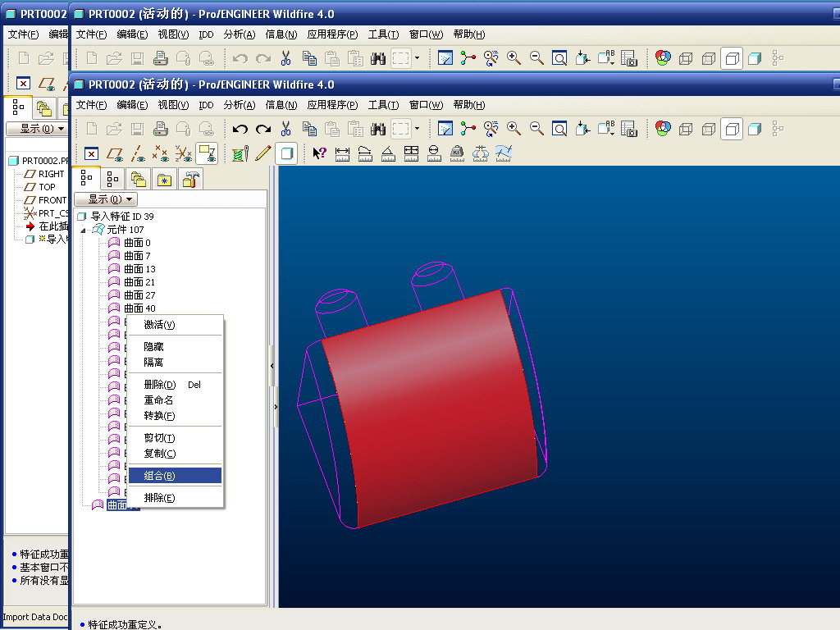The image size is (840, 630).
Task: Open 显示(O) dropdown in front window
Action: 106,199
